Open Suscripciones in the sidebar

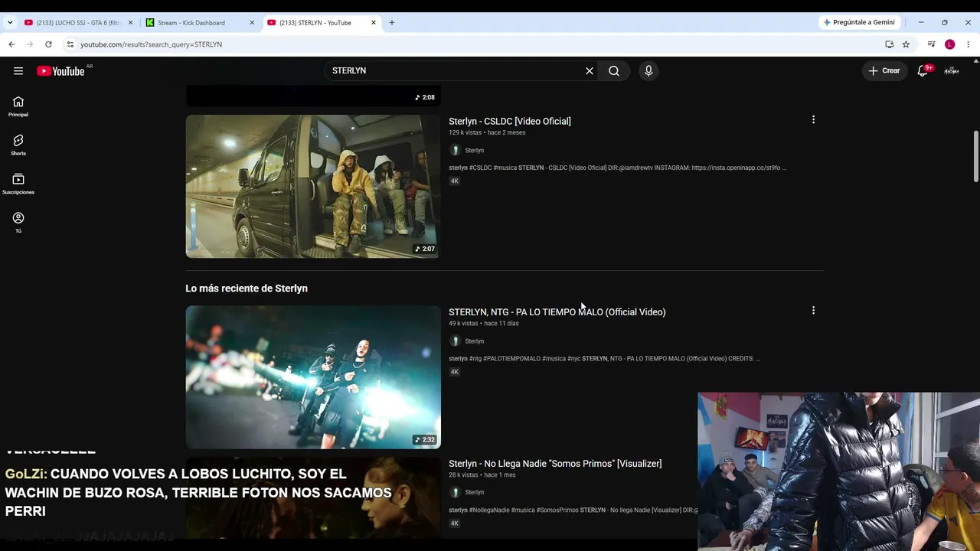(18, 184)
